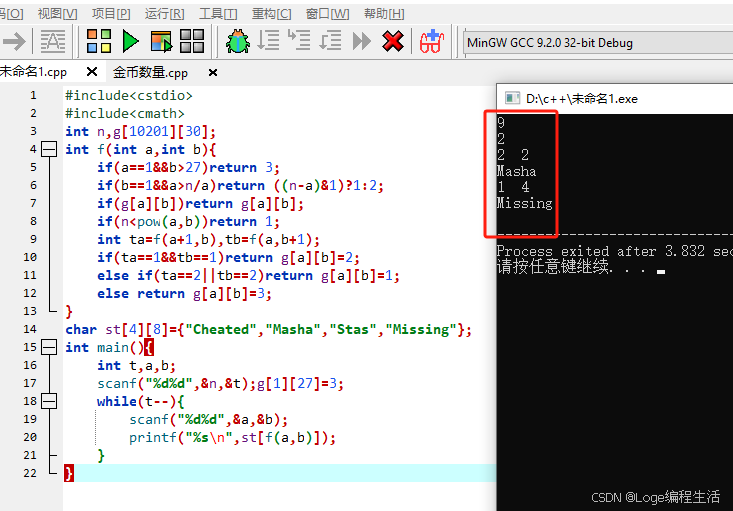The height and width of the screenshot is (511, 733).
Task: Open the 重构[C] menu
Action: pos(272,14)
